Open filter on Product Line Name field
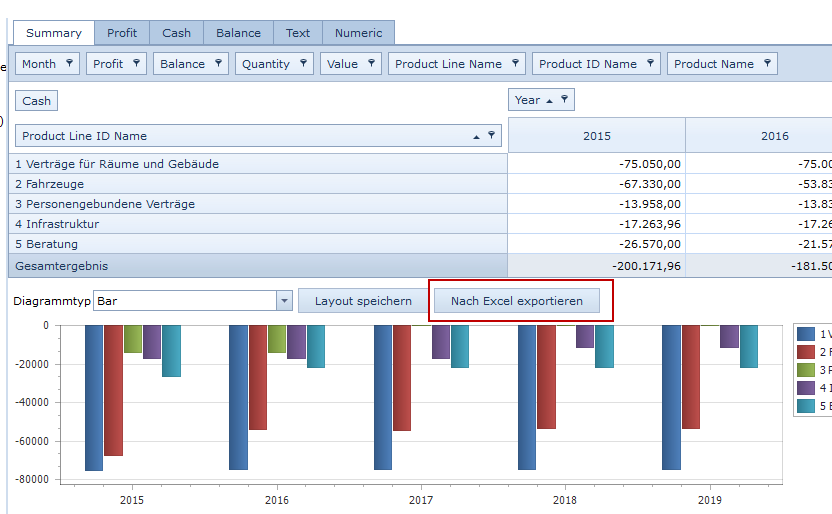832x514 pixels. tap(515, 63)
